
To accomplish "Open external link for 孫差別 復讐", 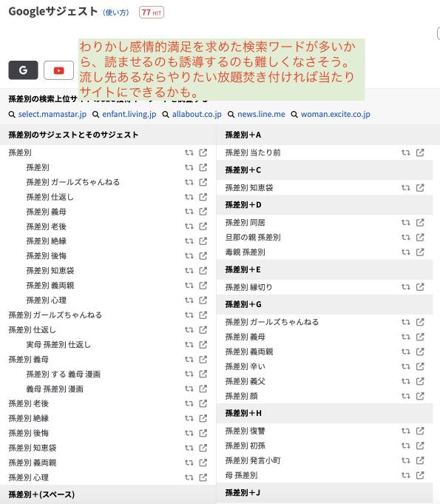I will (420, 431).
